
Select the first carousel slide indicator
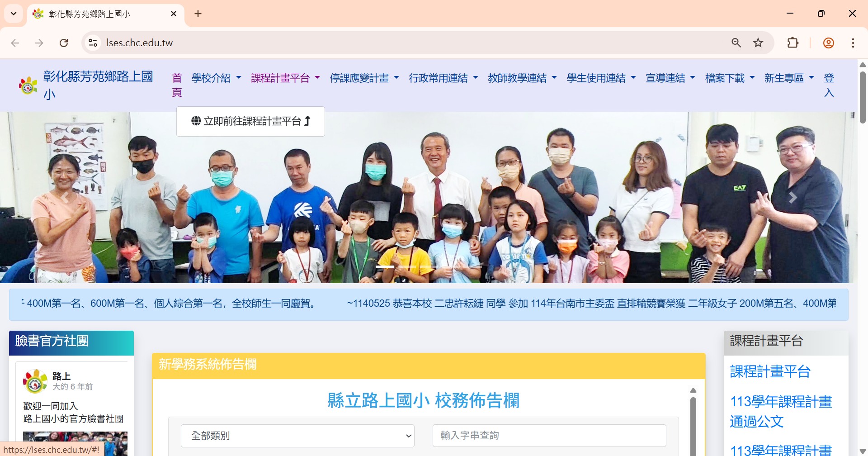(x=385, y=267)
